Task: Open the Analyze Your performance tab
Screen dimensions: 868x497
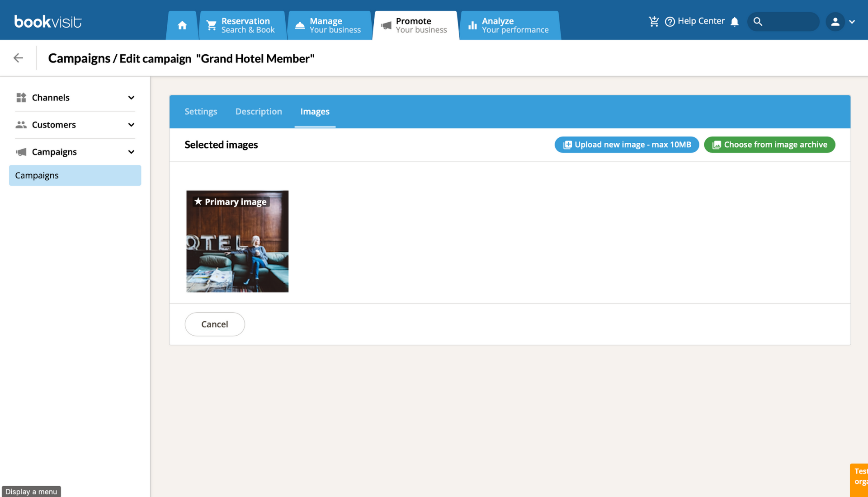Action: point(510,25)
